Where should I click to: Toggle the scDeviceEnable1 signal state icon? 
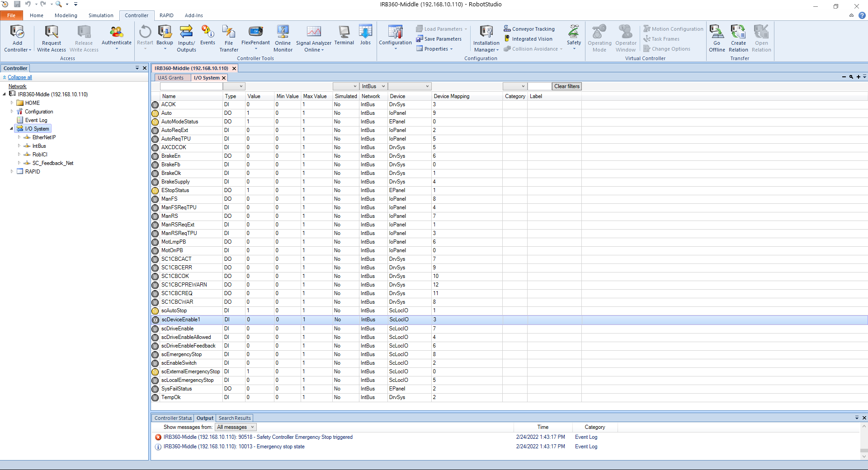tap(155, 320)
